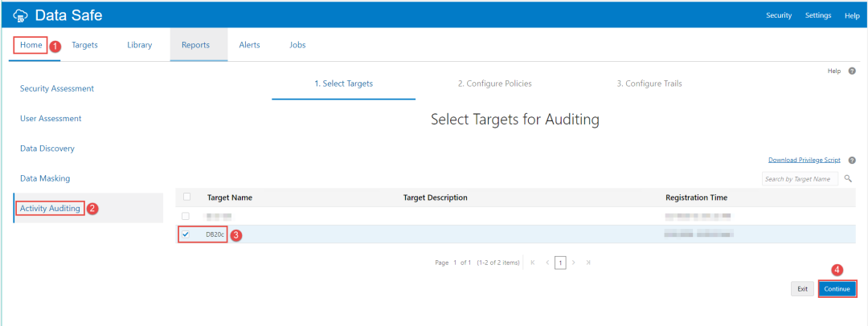Image resolution: width=868 pixels, height=326 pixels.
Task: Open the Download Privilege Script link
Action: pyautogui.click(x=804, y=160)
